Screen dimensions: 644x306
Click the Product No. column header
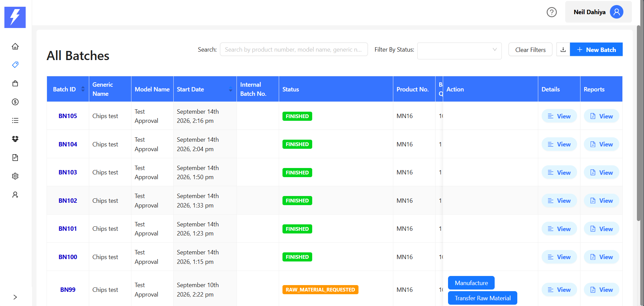tap(414, 89)
